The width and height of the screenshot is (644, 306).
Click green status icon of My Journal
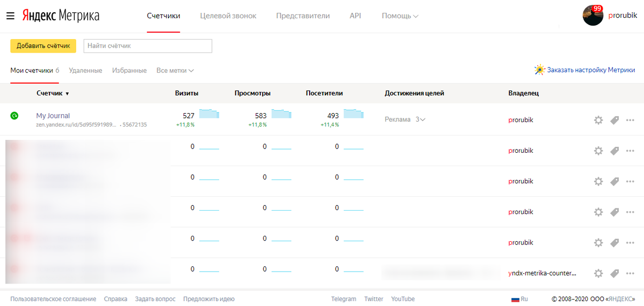pos(14,115)
